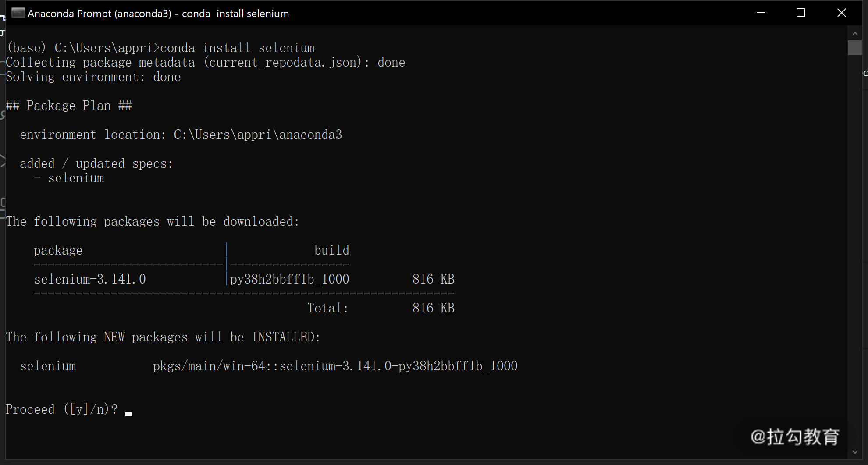This screenshot has height=465, width=868.
Task: Click the scrollbar up arrow
Action: click(855, 33)
